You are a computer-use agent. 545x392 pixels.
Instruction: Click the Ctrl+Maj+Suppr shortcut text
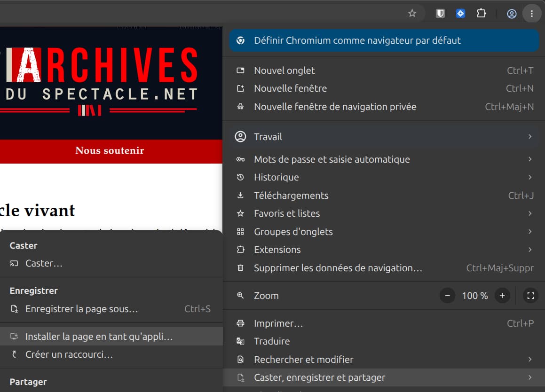click(x=500, y=268)
